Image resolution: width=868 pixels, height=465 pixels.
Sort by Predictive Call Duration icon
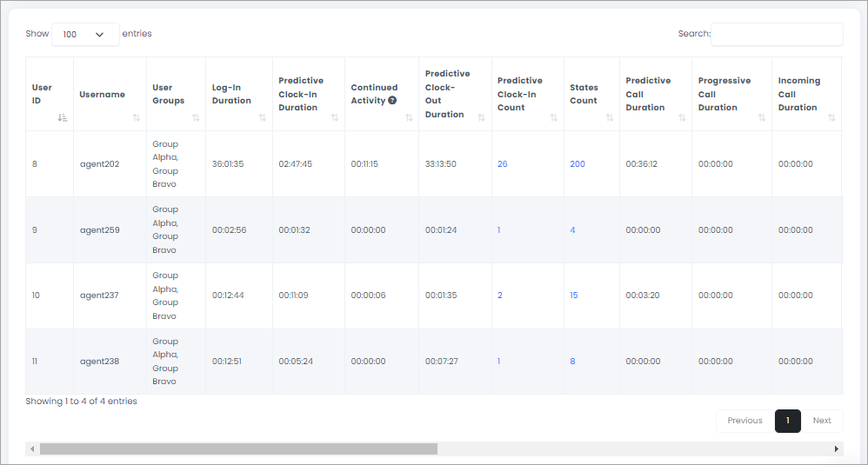pos(682,117)
